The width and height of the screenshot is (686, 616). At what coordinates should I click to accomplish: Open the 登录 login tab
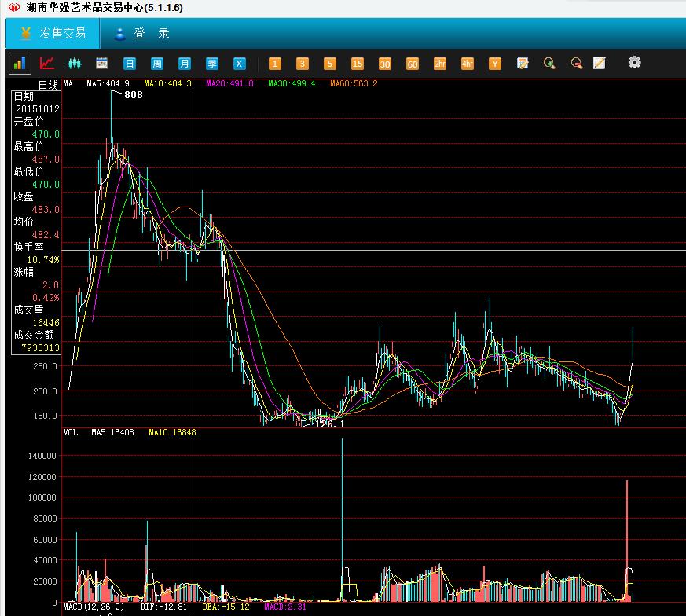pos(141,33)
